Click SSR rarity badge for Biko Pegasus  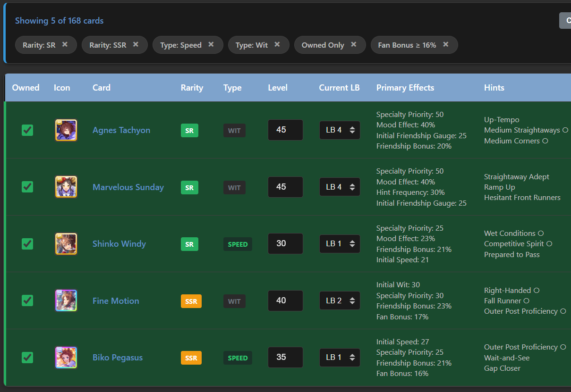[191, 358]
